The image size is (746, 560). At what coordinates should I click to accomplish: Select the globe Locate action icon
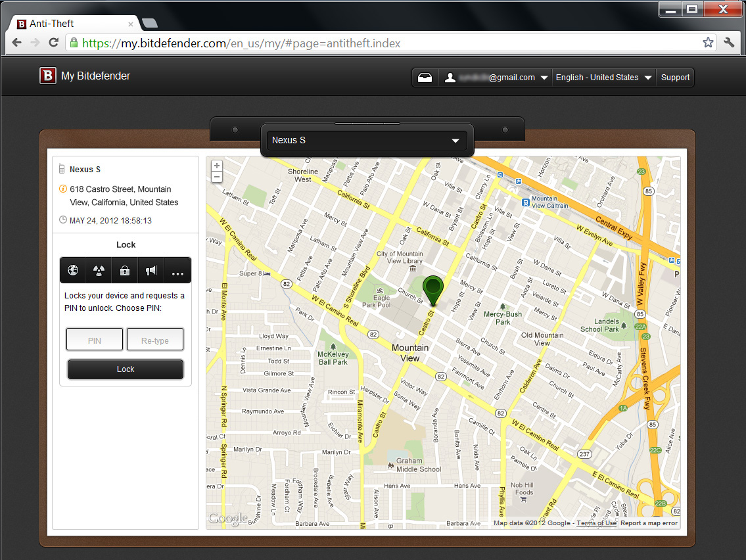coord(72,271)
